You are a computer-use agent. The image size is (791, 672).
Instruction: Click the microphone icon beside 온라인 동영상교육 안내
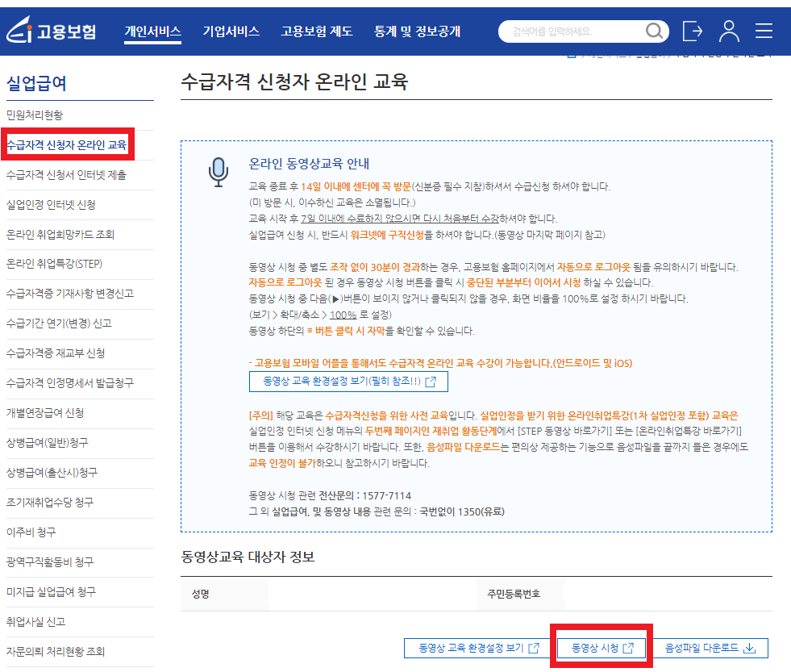[219, 172]
